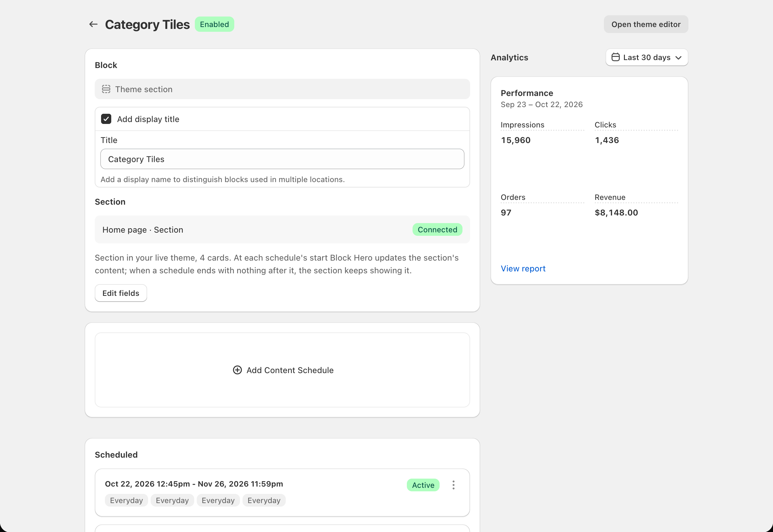Click the plus-circle Add Content Schedule icon
The height and width of the screenshot is (532, 773).
click(237, 370)
